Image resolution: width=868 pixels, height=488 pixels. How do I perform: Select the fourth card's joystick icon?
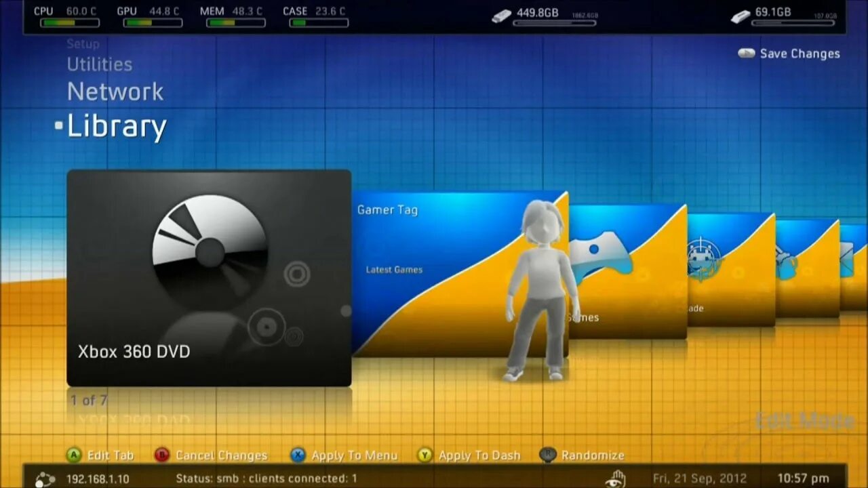(787, 264)
